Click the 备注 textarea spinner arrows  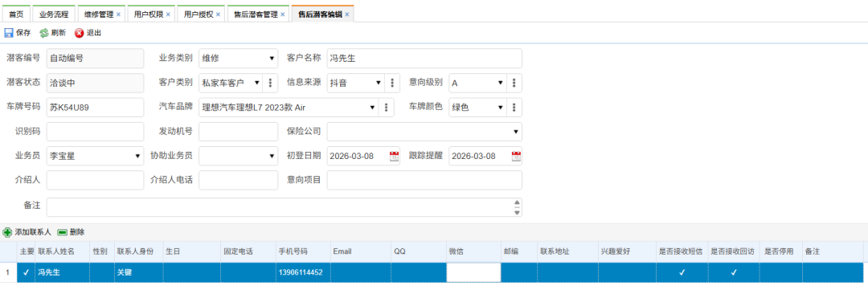pyautogui.click(x=517, y=207)
